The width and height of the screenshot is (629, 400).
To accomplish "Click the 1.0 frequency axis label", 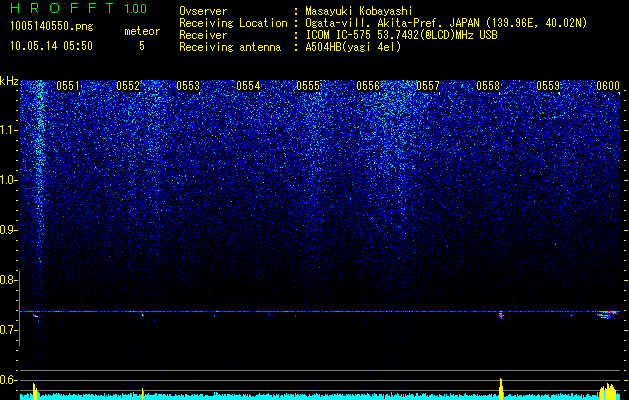I will [9, 180].
